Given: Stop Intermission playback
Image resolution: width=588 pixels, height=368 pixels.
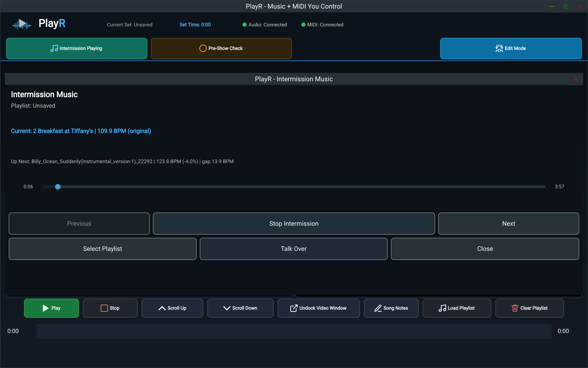Looking at the screenshot, I should pyautogui.click(x=294, y=224).
